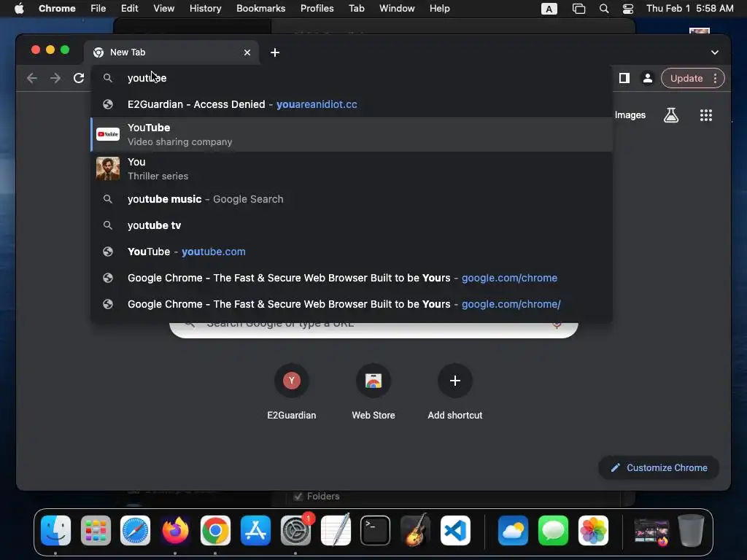Open App Store from the Dock
Image resolution: width=747 pixels, height=560 pixels.
(255, 531)
